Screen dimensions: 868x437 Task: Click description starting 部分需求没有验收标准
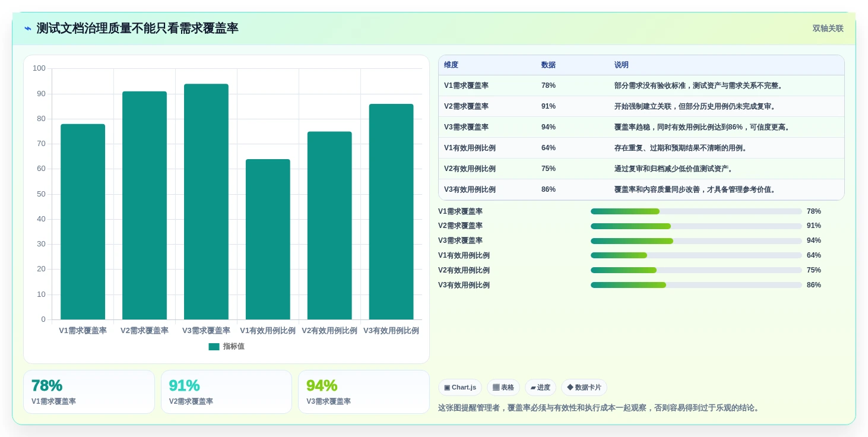point(700,86)
